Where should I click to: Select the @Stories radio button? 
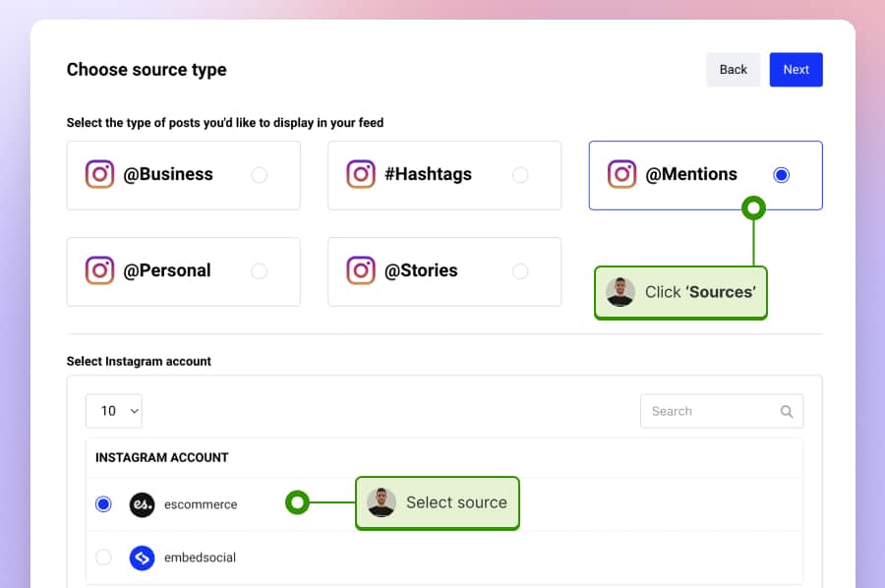pos(520,271)
